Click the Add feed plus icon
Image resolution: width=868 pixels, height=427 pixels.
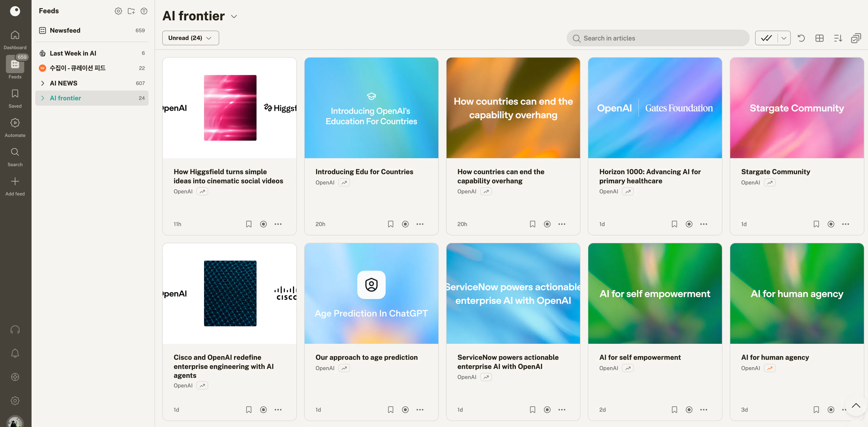point(15,181)
